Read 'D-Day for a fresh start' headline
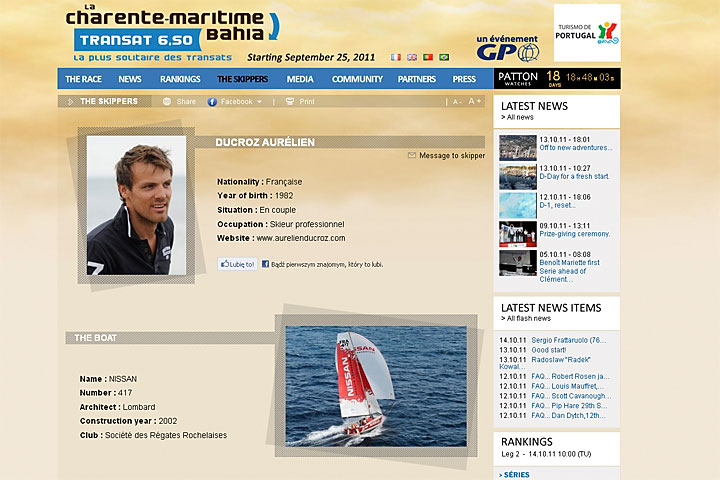 click(574, 176)
